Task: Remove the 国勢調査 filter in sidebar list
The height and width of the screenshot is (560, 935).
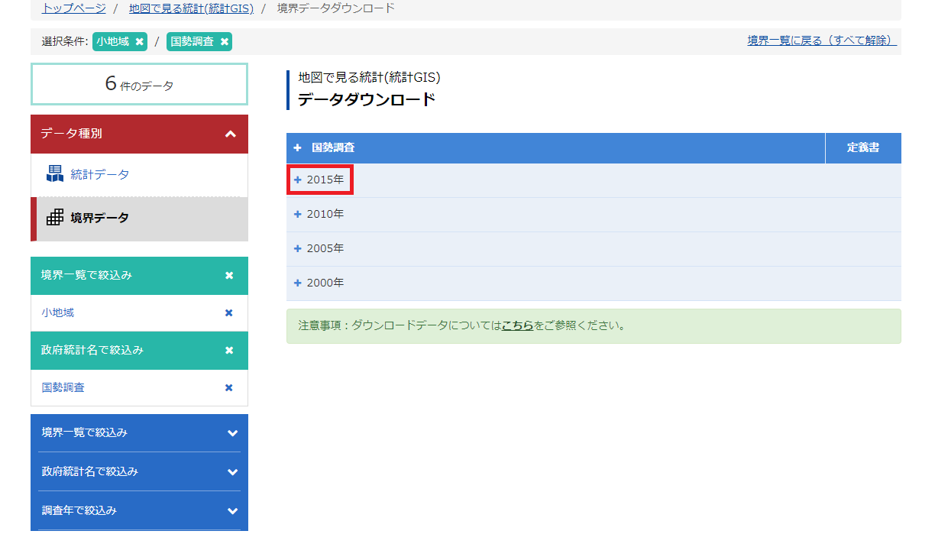Action: [x=228, y=388]
